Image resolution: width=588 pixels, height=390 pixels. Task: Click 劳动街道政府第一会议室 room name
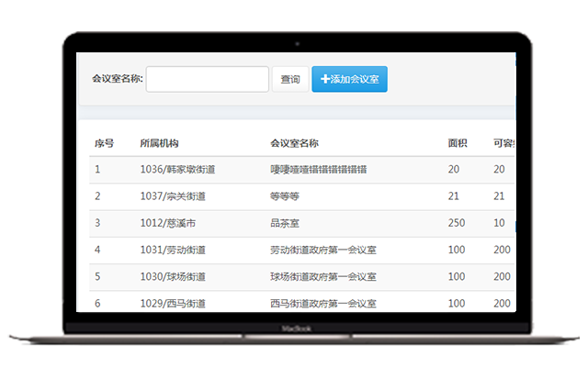tap(322, 250)
